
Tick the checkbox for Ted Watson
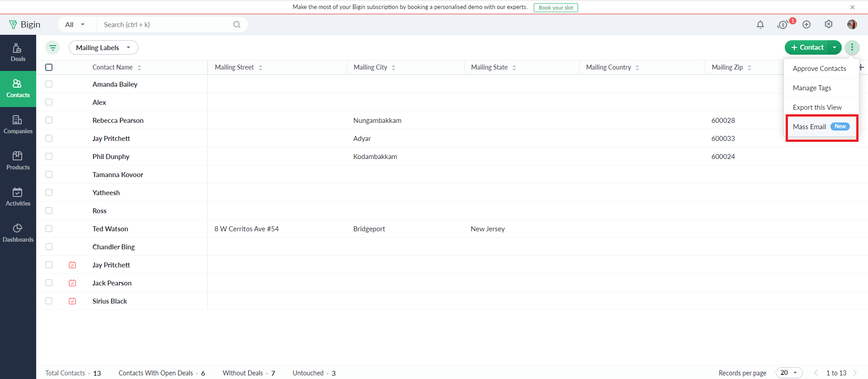pos(49,229)
